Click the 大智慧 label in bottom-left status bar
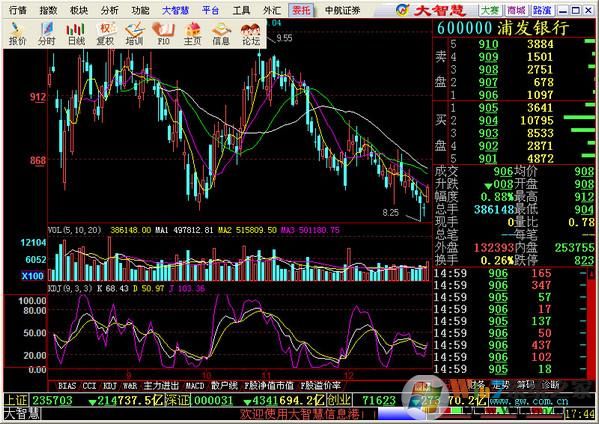The width and height of the screenshot is (599, 424). pyautogui.click(x=22, y=414)
